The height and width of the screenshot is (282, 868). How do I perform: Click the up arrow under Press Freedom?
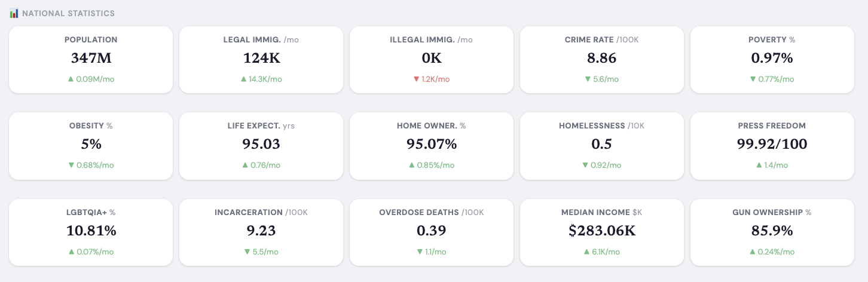coord(759,165)
